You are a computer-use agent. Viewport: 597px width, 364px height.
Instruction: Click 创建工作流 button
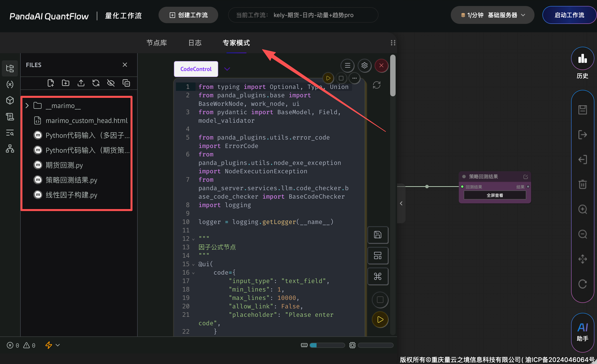188,15
